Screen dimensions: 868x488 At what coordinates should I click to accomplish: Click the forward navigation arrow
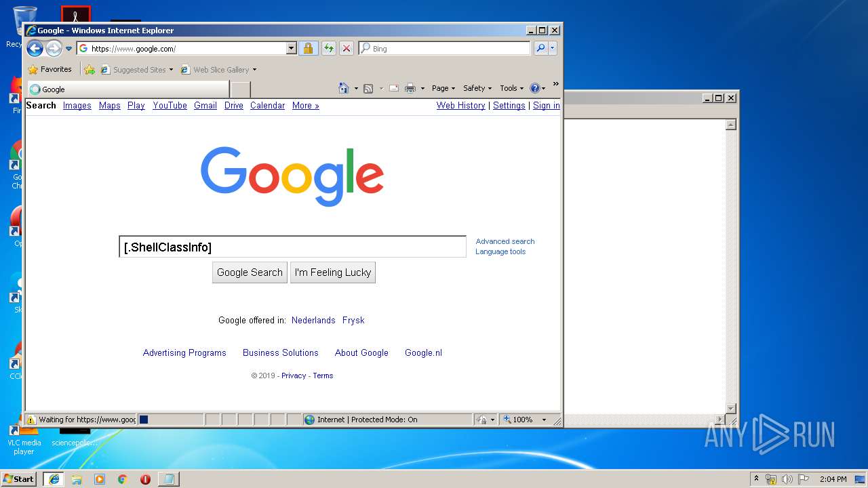(54, 48)
